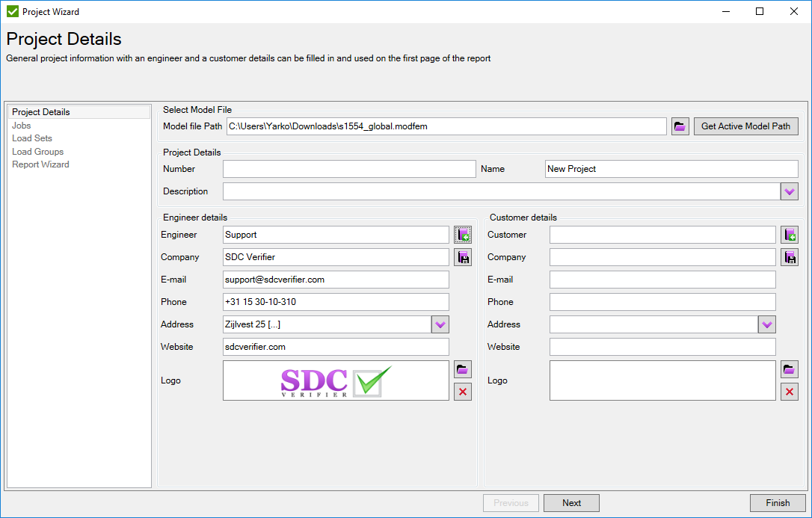Click the engineer Address field Zijlvest 25
Viewport: 812px width, 518px height.
coord(327,324)
